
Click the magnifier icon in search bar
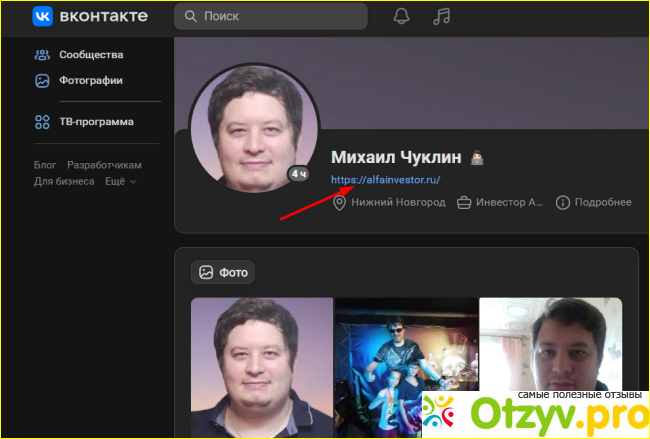point(189,17)
